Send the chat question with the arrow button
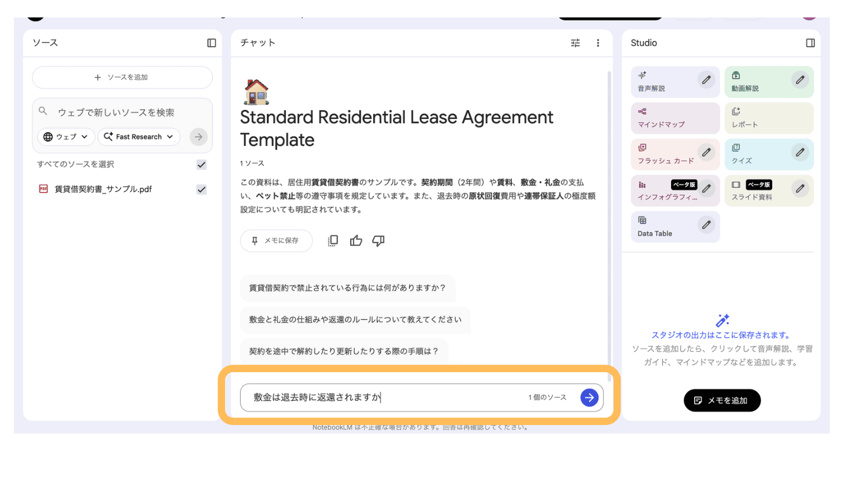Image resolution: width=868 pixels, height=479 pixels. (589, 397)
